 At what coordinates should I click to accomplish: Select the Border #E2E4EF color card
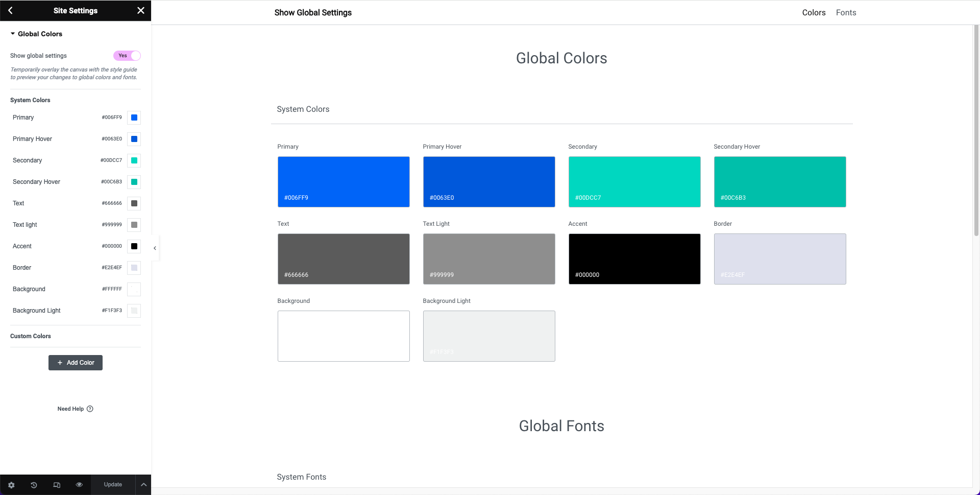point(780,259)
